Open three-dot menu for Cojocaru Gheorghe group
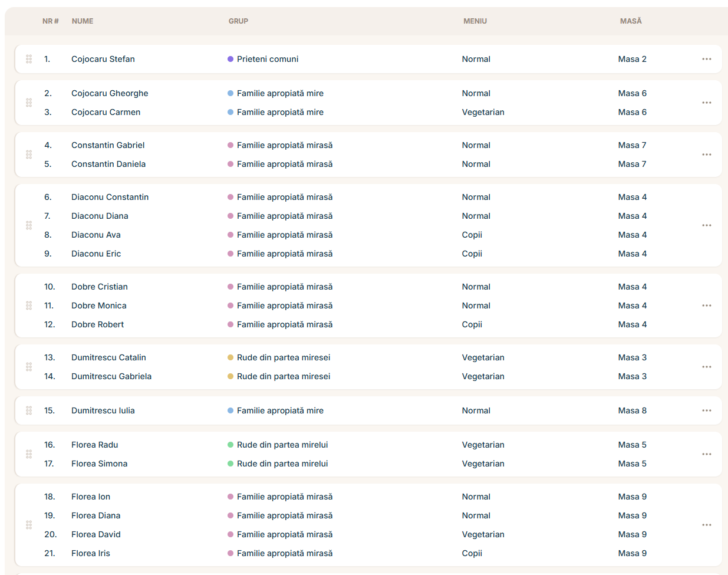728x575 pixels. coord(706,103)
